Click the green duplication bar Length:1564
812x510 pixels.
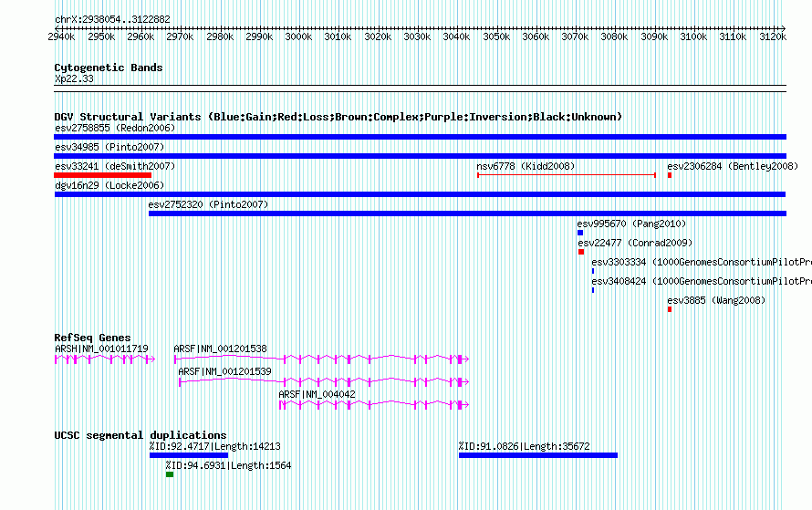tap(170, 474)
